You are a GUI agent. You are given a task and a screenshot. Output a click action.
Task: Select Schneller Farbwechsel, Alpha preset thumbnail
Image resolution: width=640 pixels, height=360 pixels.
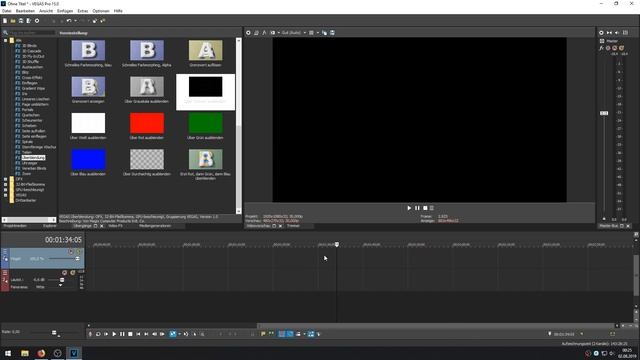pyautogui.click(x=147, y=50)
